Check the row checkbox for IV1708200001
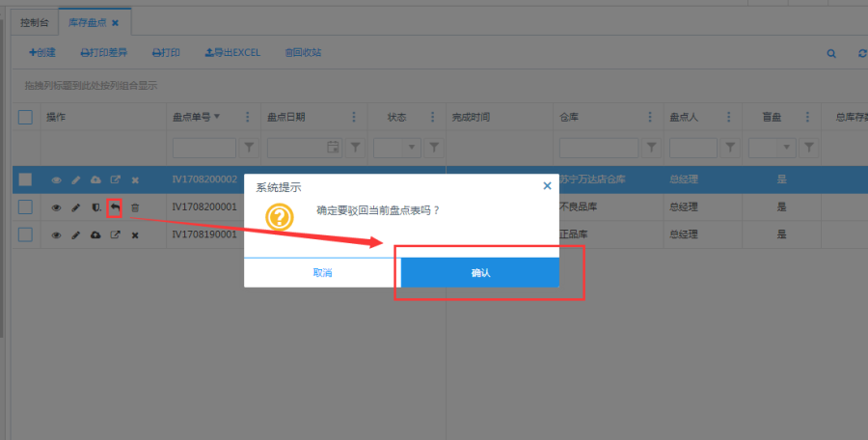 tap(26, 207)
